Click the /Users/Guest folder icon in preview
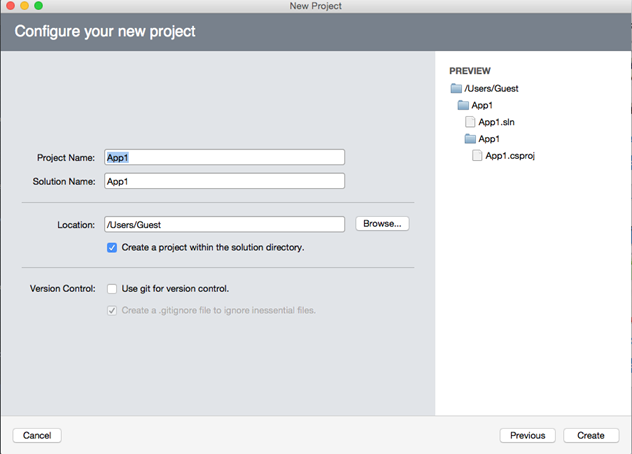632x454 pixels. (x=456, y=88)
